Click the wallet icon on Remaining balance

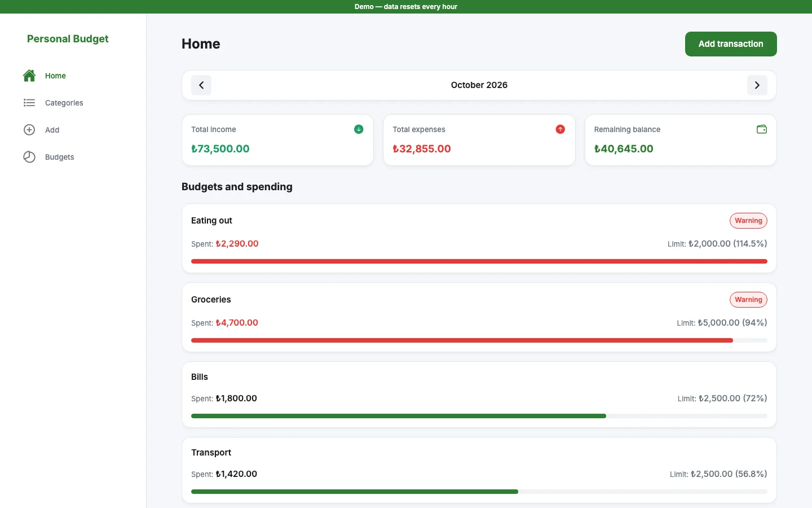pos(762,129)
